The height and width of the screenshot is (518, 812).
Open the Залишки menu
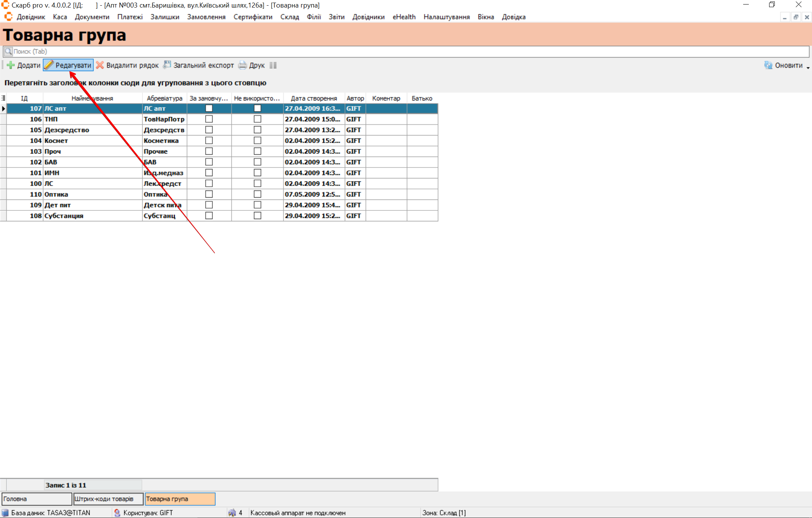pyautogui.click(x=165, y=17)
